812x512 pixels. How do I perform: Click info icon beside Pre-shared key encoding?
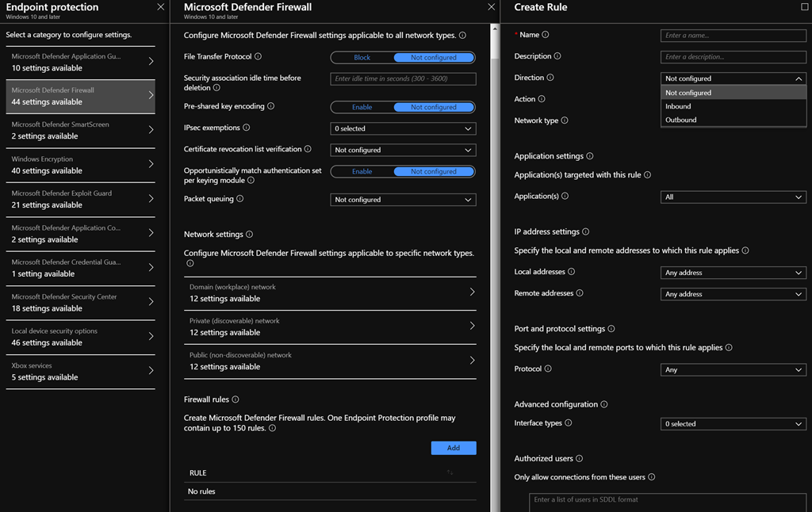click(270, 106)
